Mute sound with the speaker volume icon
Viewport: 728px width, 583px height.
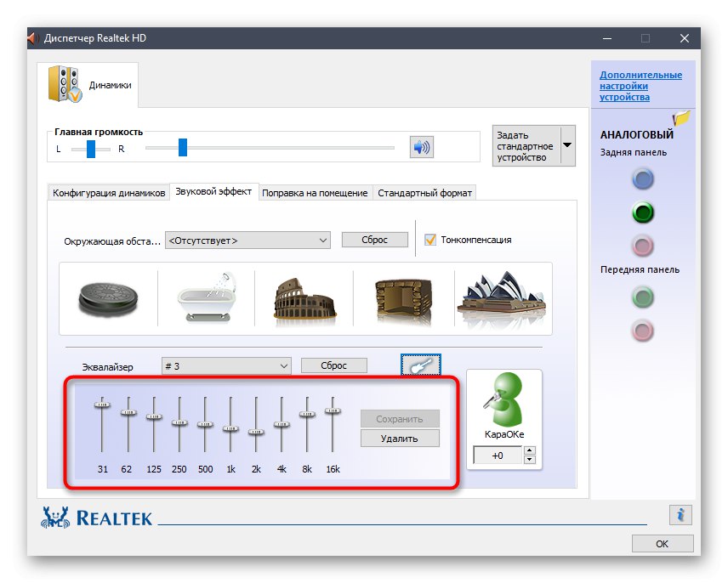[x=422, y=148]
